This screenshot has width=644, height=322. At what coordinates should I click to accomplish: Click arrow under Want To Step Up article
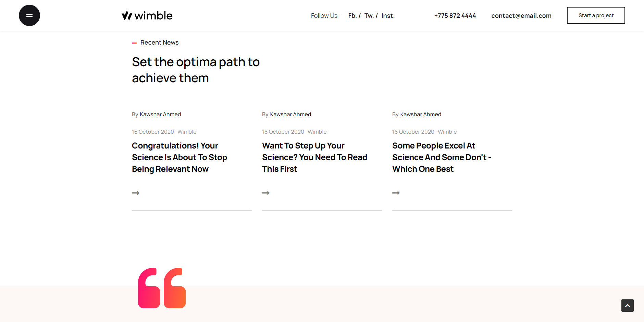[266, 193]
